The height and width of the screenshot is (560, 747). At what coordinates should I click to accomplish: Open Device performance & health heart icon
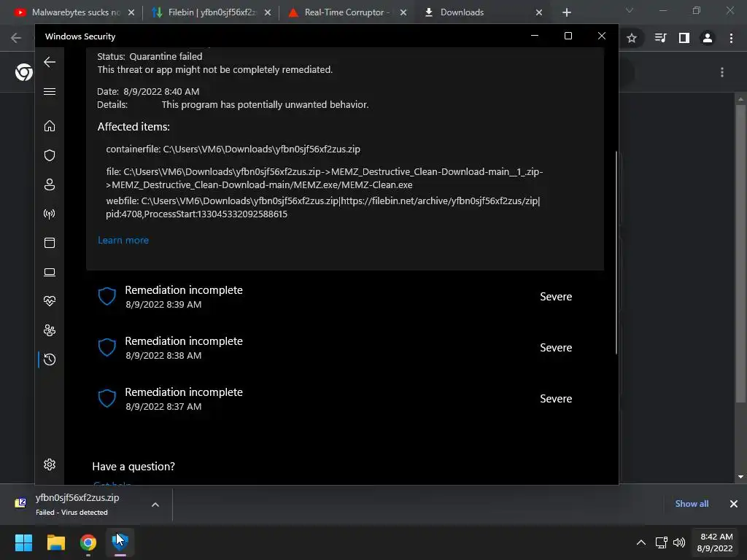50,301
